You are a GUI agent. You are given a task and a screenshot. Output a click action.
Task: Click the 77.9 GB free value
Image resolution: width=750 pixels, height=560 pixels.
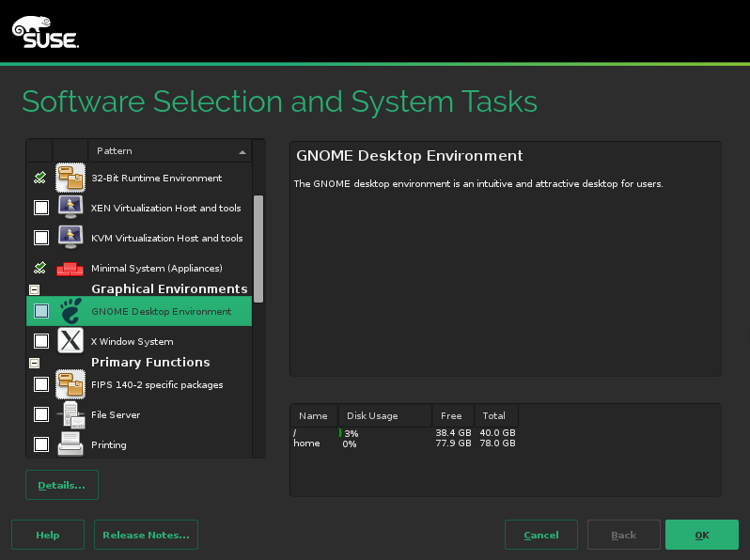coord(453,443)
